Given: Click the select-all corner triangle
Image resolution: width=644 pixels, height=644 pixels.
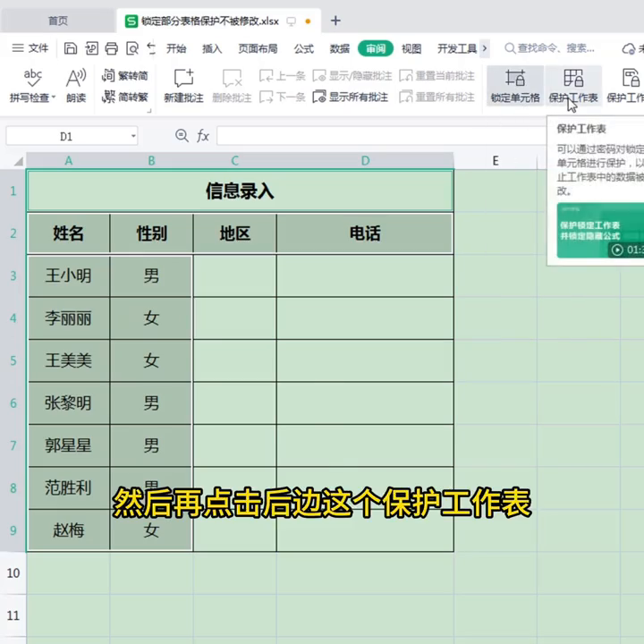Looking at the screenshot, I should pyautogui.click(x=17, y=161).
